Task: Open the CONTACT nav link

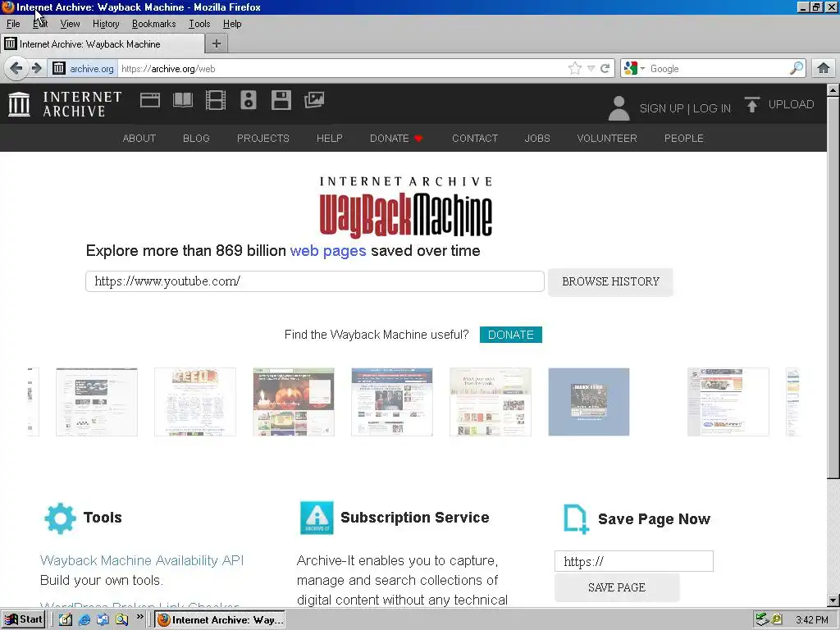Action: pyautogui.click(x=475, y=138)
